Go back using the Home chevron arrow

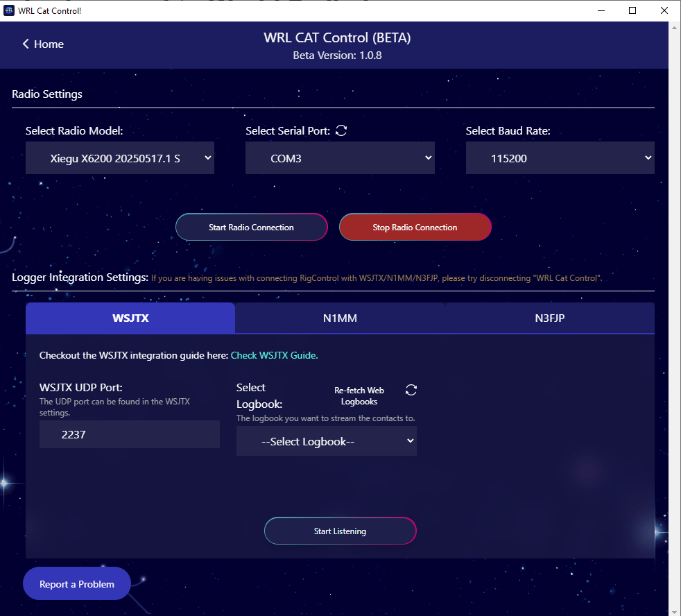click(26, 44)
